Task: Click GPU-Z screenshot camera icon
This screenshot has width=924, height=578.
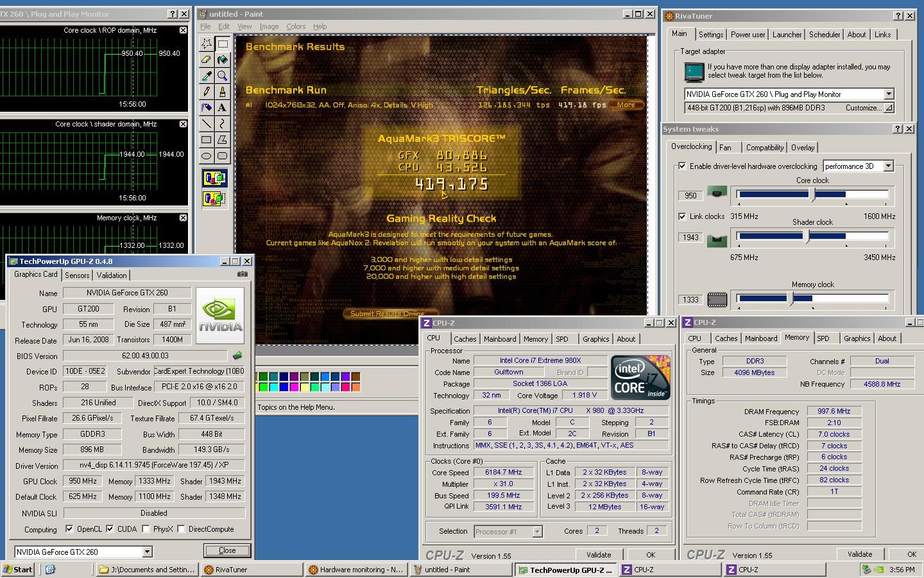Action: click(x=242, y=274)
